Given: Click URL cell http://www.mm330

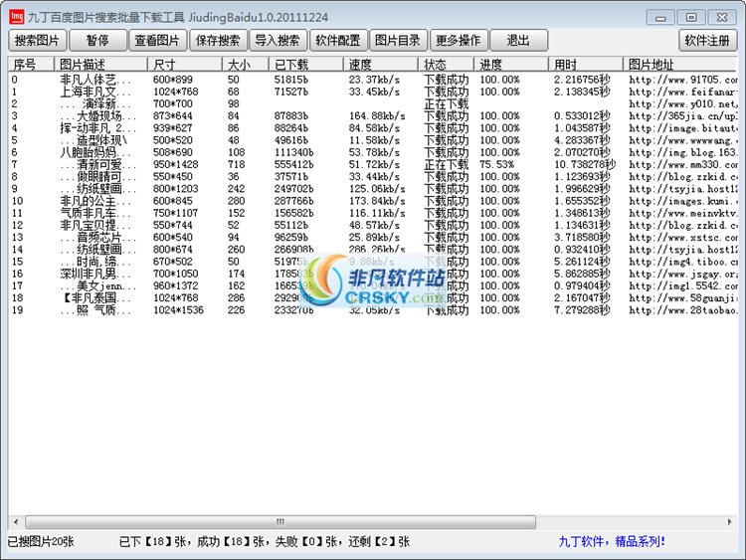Looking at the screenshot, I should click(x=683, y=164).
